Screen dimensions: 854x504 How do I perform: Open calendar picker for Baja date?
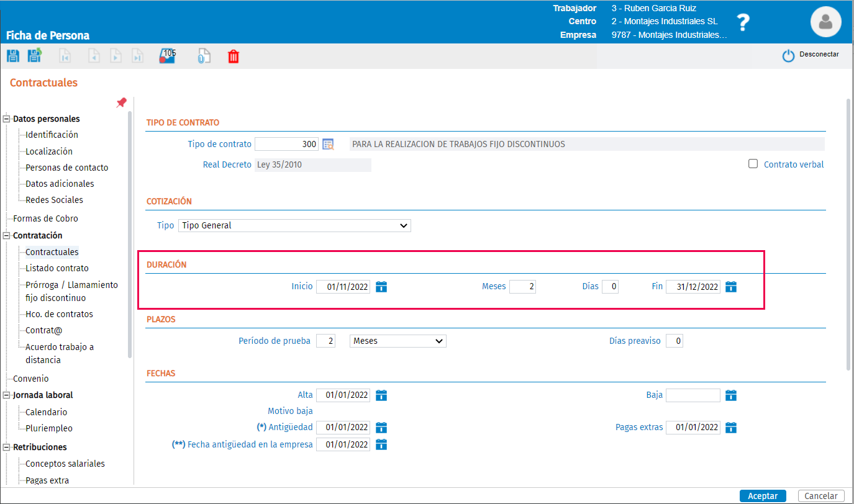[x=731, y=395]
